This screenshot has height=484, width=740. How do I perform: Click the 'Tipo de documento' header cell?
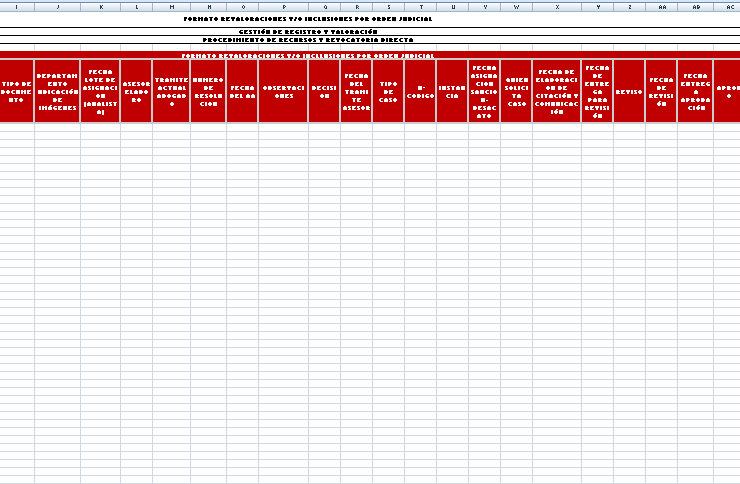[x=17, y=91]
